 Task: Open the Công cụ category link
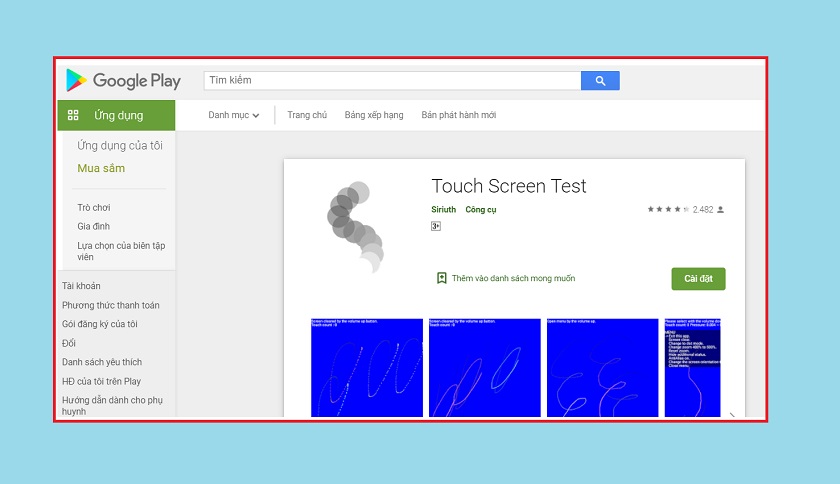481,210
